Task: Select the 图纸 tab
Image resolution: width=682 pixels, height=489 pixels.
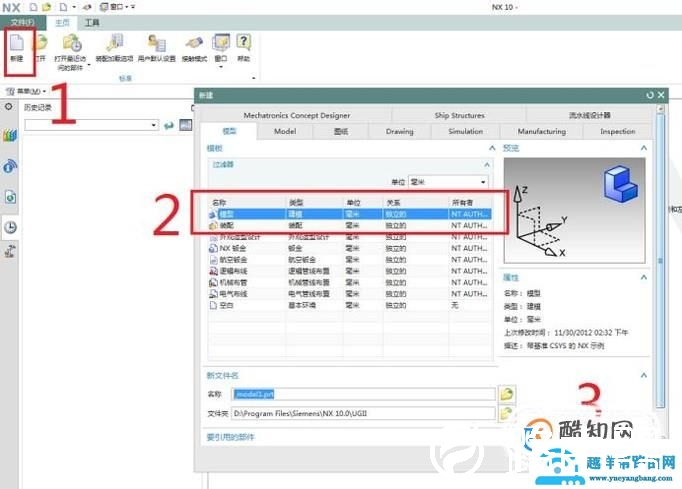Action: pos(341,131)
